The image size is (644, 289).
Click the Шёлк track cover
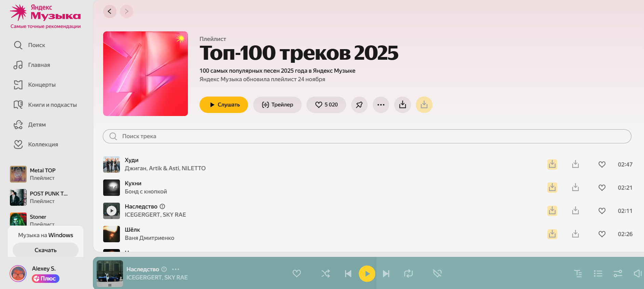pos(111,234)
